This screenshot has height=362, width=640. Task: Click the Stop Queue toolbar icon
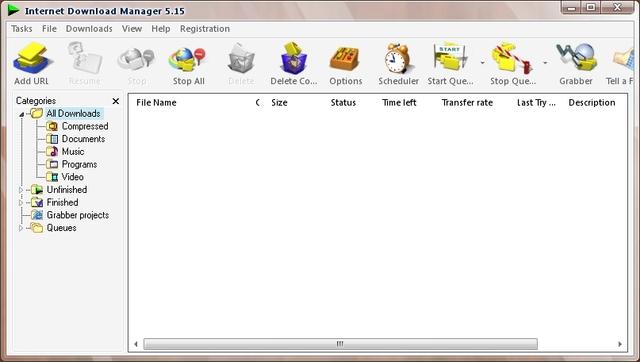click(x=513, y=58)
